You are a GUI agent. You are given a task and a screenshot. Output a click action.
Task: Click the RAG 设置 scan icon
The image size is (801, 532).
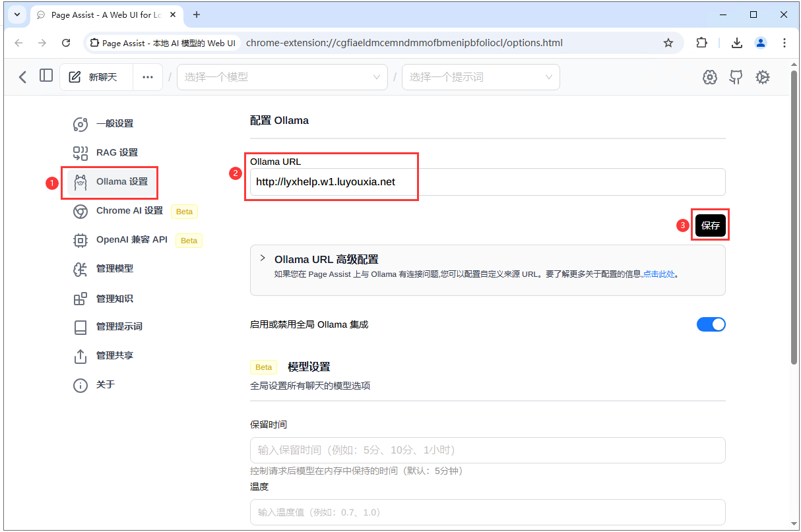[80, 153]
